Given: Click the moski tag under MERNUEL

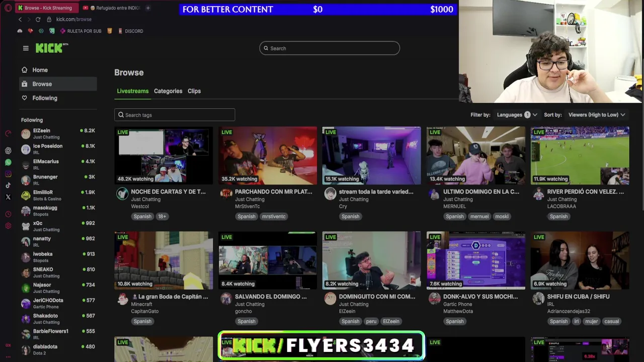Looking at the screenshot, I should click(x=502, y=216).
